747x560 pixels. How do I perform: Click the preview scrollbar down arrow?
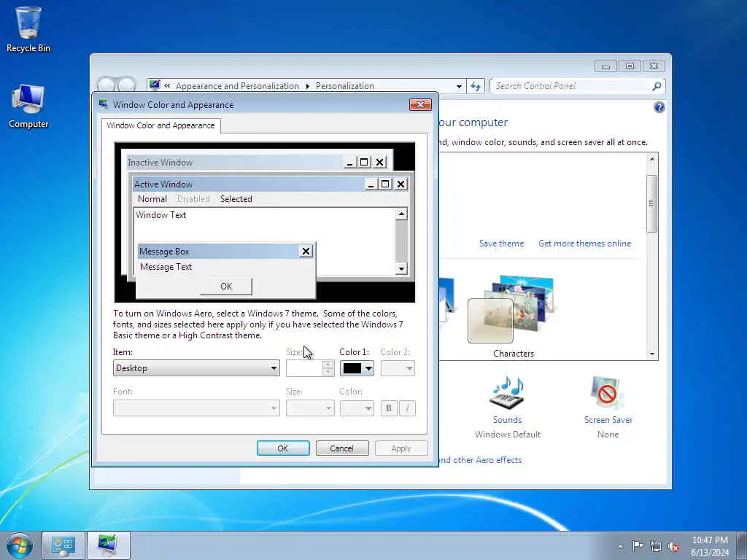(401, 268)
